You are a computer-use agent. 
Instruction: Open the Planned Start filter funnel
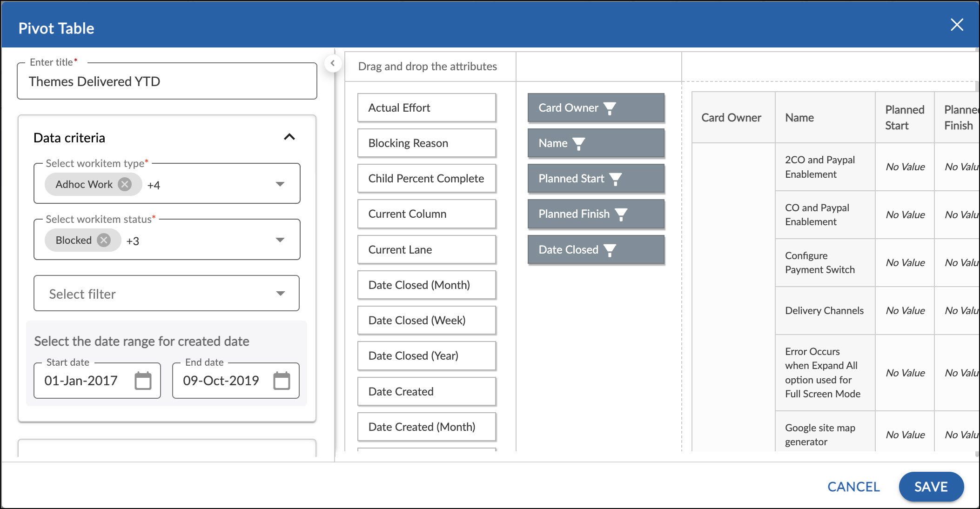(616, 178)
